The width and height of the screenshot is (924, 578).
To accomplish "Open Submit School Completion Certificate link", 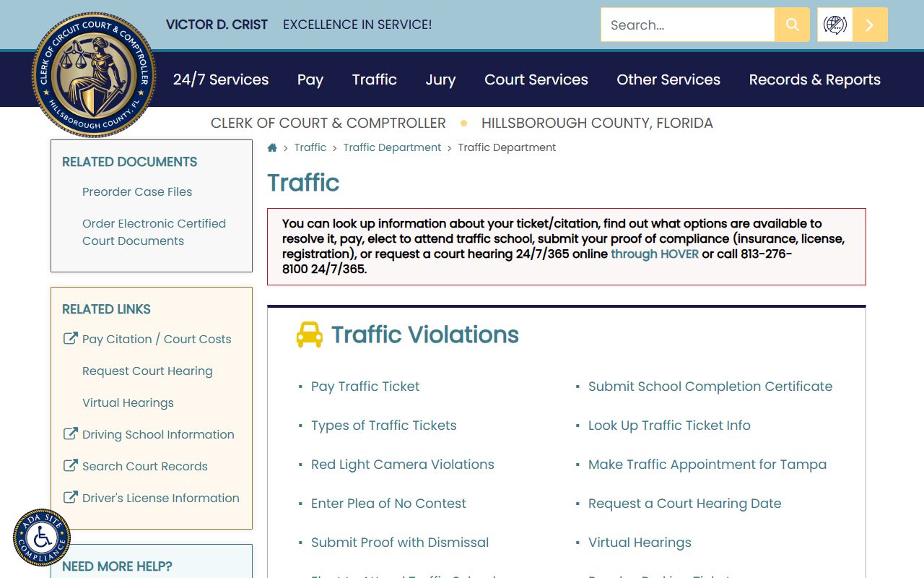I will pyautogui.click(x=710, y=387).
